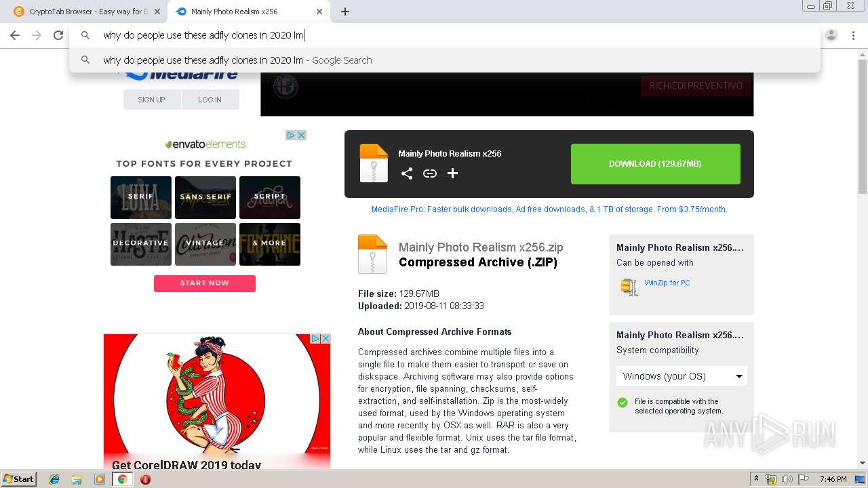Click START NOW in Envato ad

click(205, 283)
